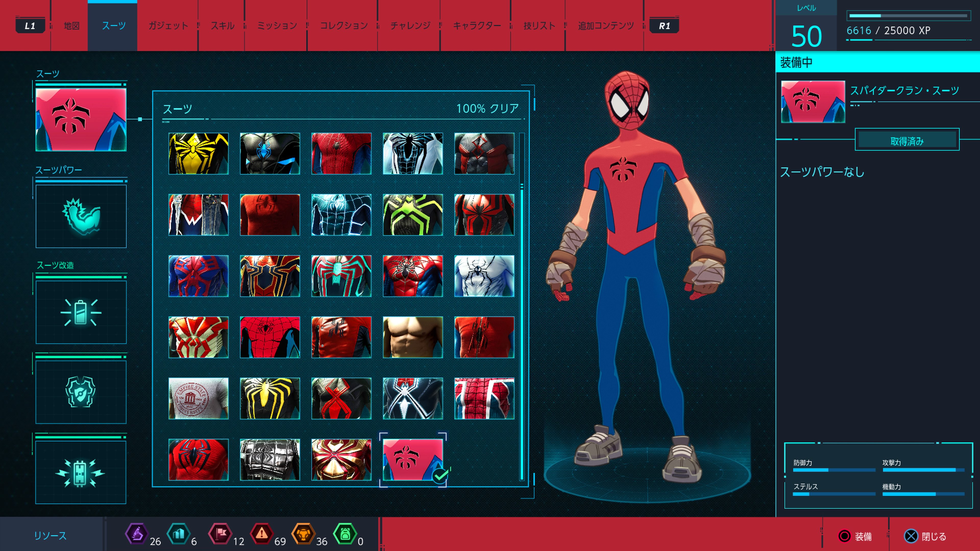Click the ステルス stat bar

[x=834, y=494]
